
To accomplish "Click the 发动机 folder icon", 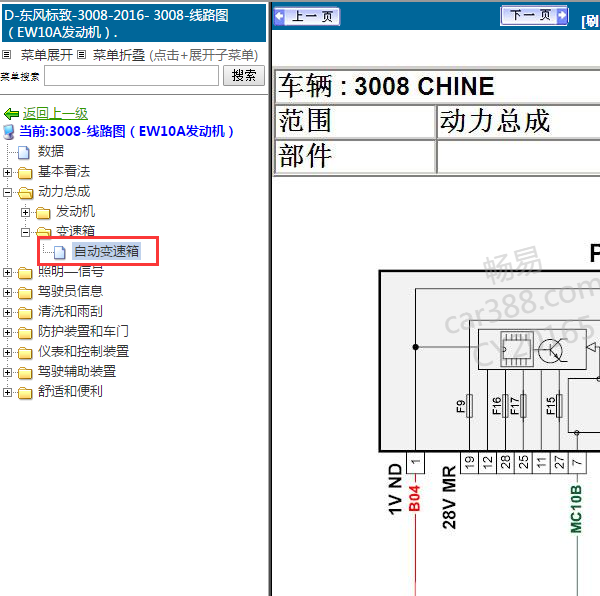I will (43, 213).
